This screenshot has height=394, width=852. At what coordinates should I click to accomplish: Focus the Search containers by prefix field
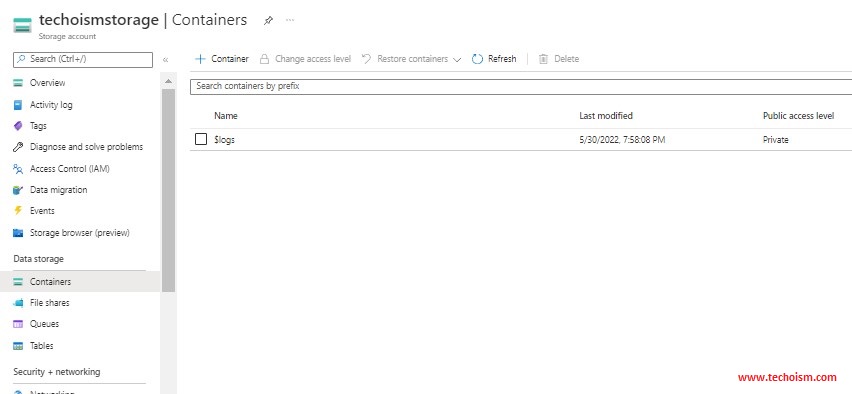(x=521, y=86)
